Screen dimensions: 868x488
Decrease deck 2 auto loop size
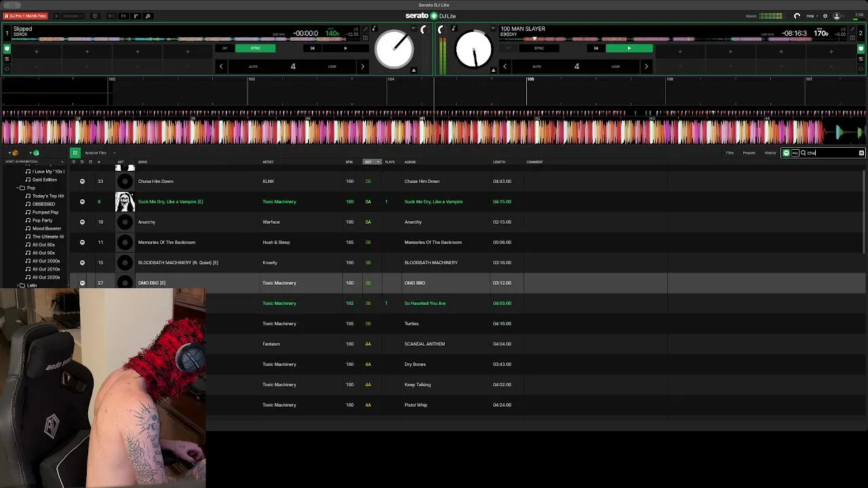(x=505, y=66)
